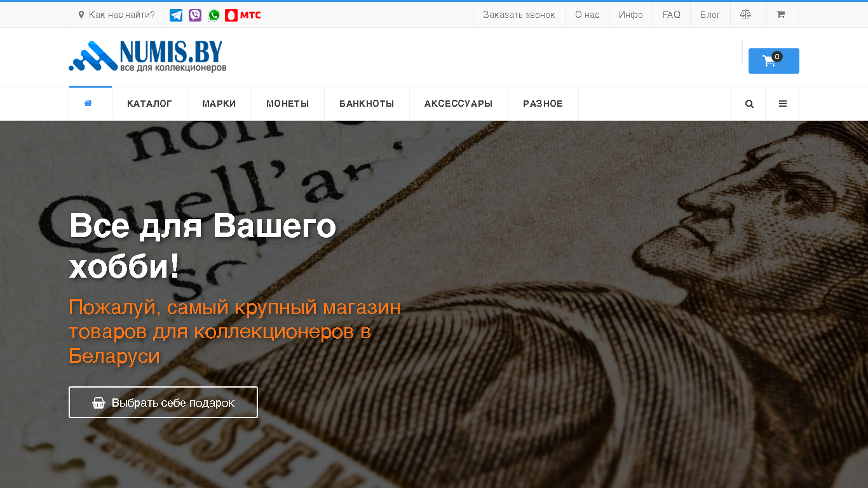Open the Разное menu

[543, 104]
